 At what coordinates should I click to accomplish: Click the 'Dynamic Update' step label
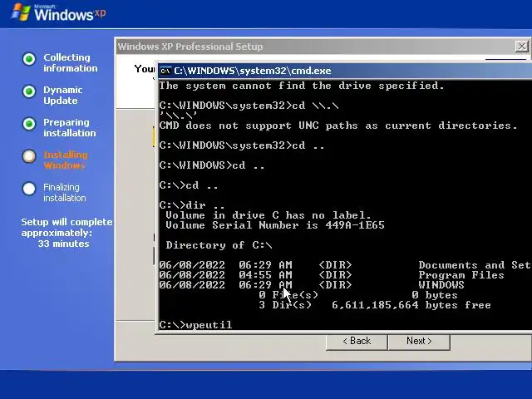click(63, 96)
